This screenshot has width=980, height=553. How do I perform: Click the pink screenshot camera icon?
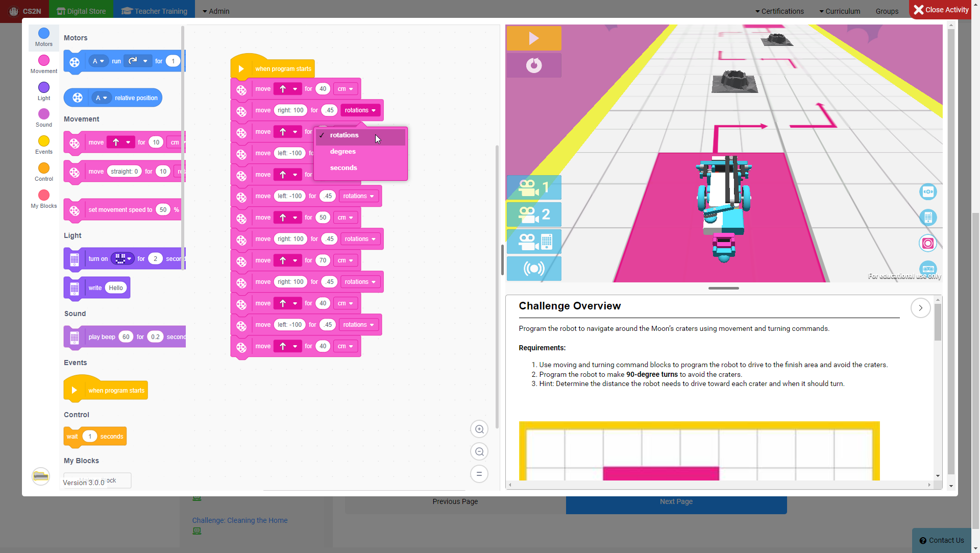pos(928,243)
